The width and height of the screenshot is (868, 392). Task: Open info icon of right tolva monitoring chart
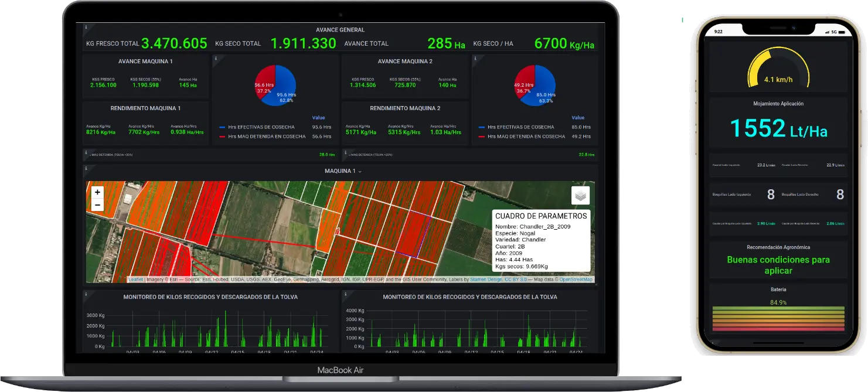click(x=345, y=294)
